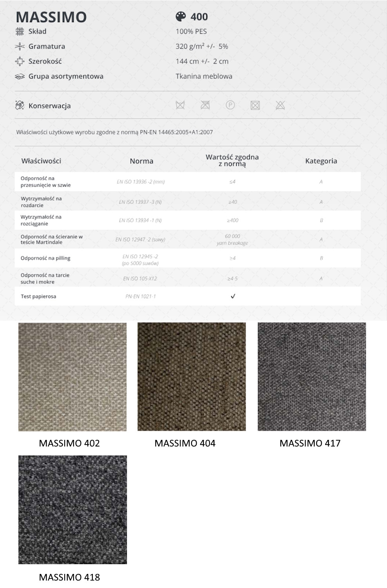Click the do-not-wash care symbol
This screenshot has height=588, width=387.
pos(180,105)
